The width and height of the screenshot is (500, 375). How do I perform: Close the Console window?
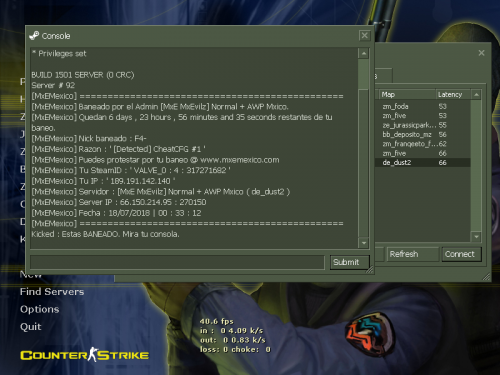pos(365,35)
